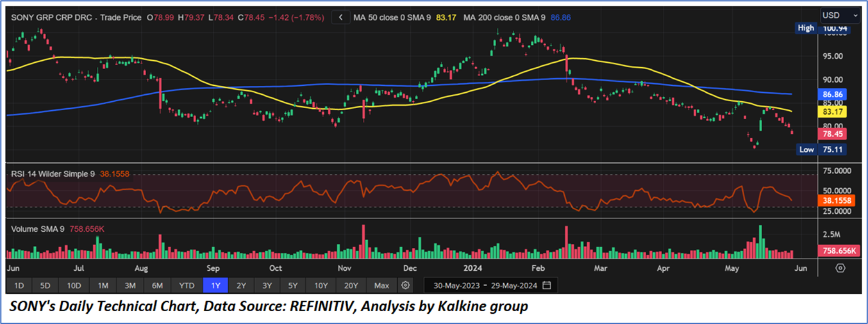Click the crosshair target icon next to the Jun label
The height and width of the screenshot is (324, 868).
[x=840, y=268]
